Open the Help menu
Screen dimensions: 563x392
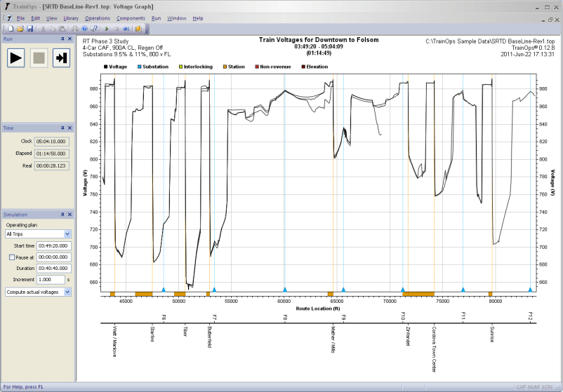(x=198, y=18)
